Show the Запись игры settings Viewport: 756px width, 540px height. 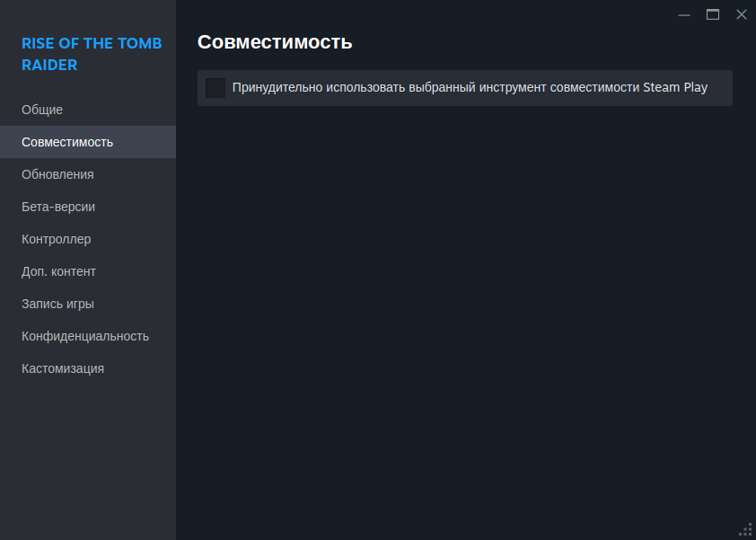click(x=57, y=304)
